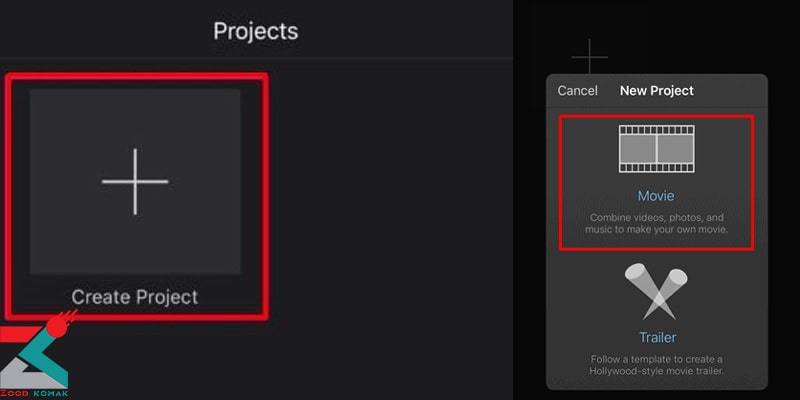Viewport: 800px width, 400px height.
Task: Select the Movie filmstrip icon
Action: (x=656, y=149)
